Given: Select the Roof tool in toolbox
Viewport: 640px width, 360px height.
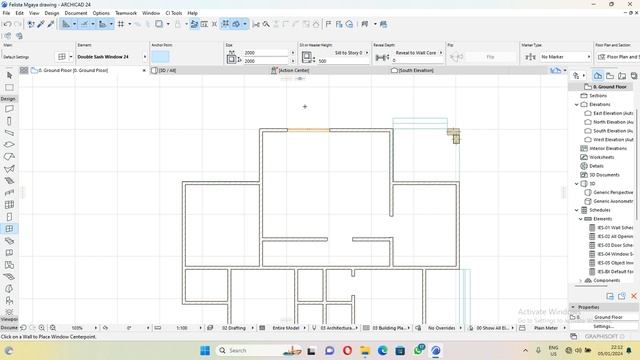Looking at the screenshot, I should tap(9, 157).
